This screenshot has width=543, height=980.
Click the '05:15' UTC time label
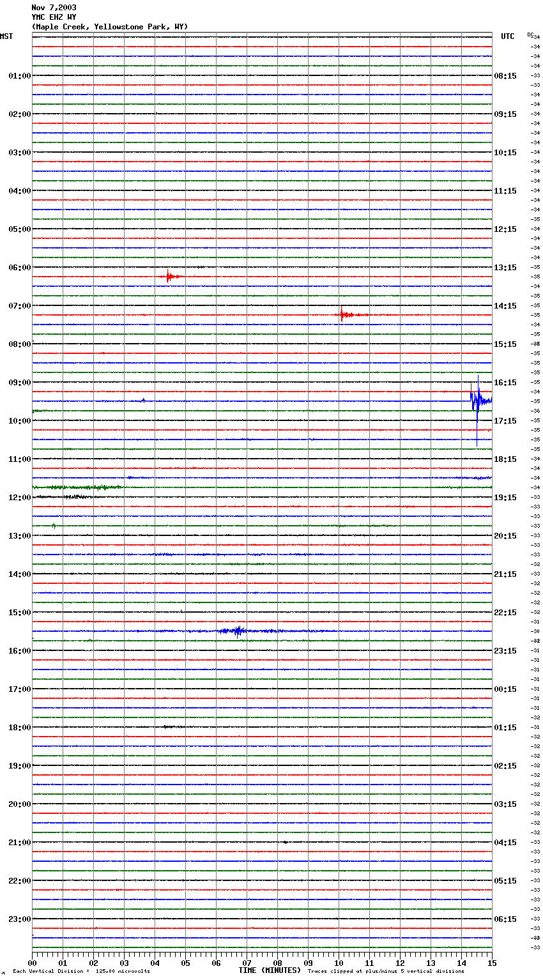pyautogui.click(x=505, y=881)
